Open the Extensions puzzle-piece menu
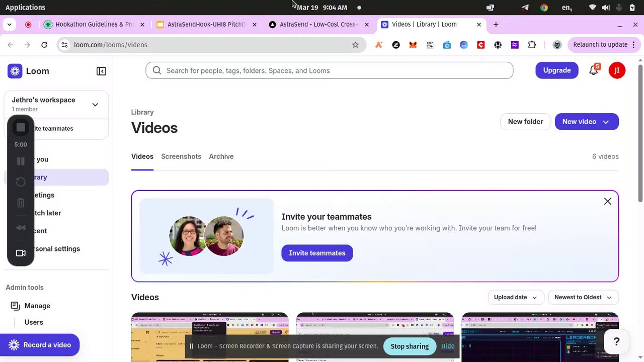Screen dimensions: 644x362 (532, 45)
